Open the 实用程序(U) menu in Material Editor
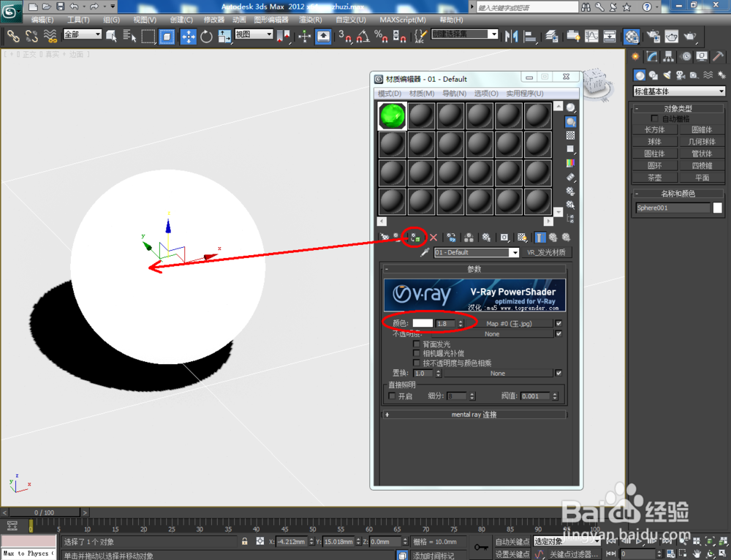 525,94
